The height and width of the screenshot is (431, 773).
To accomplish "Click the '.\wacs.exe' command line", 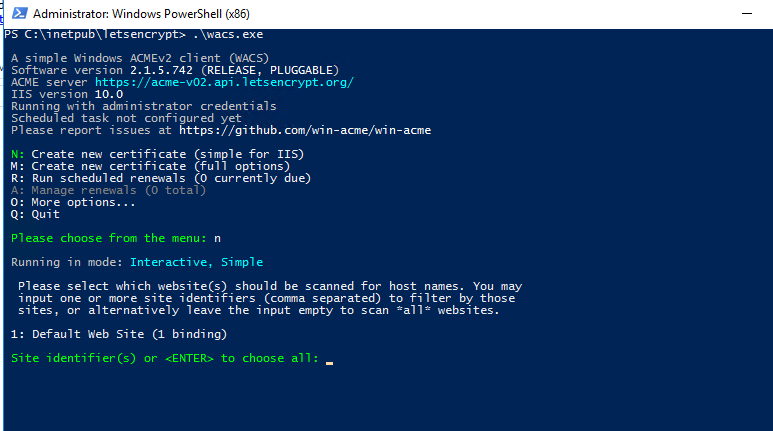I will pos(228,35).
